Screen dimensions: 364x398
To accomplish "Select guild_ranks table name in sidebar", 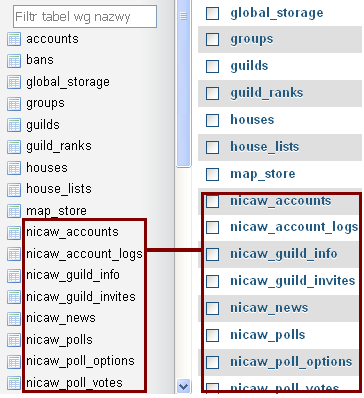I will click(59, 146).
